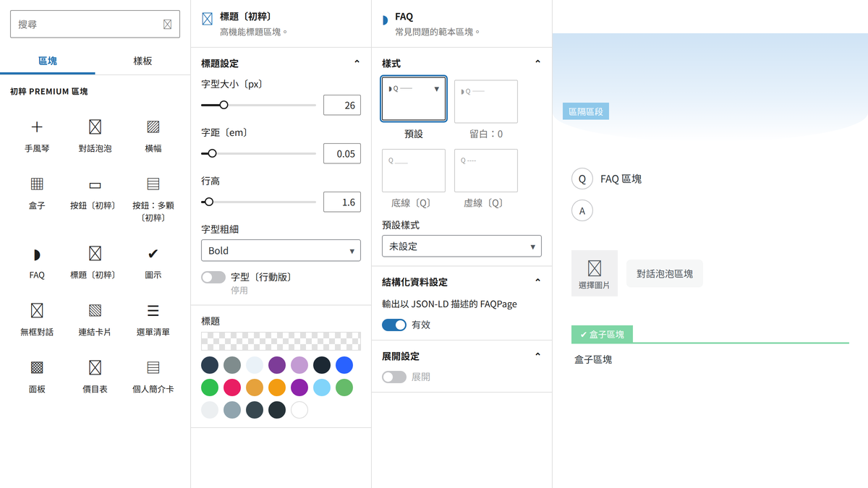Click the 搜尋 search input field
868x488 pixels.
[95, 24]
